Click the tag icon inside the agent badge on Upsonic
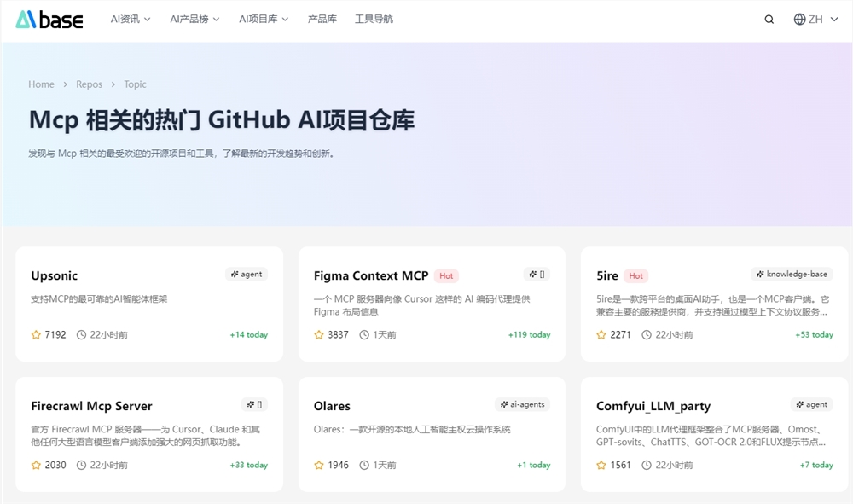This screenshot has width=853, height=504. click(x=235, y=274)
